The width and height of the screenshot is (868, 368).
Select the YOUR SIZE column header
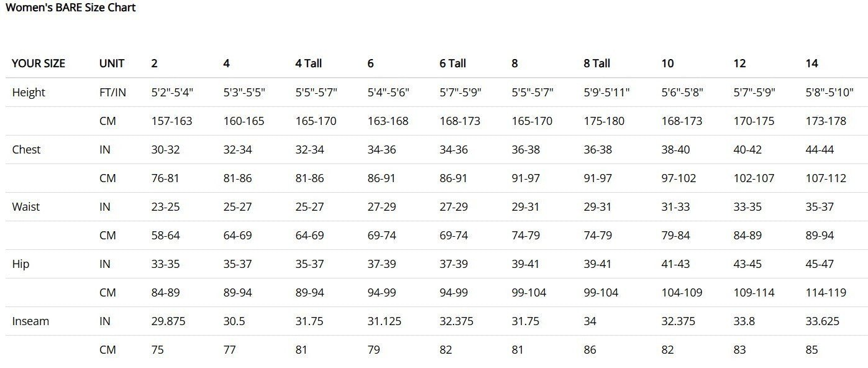[x=39, y=63]
